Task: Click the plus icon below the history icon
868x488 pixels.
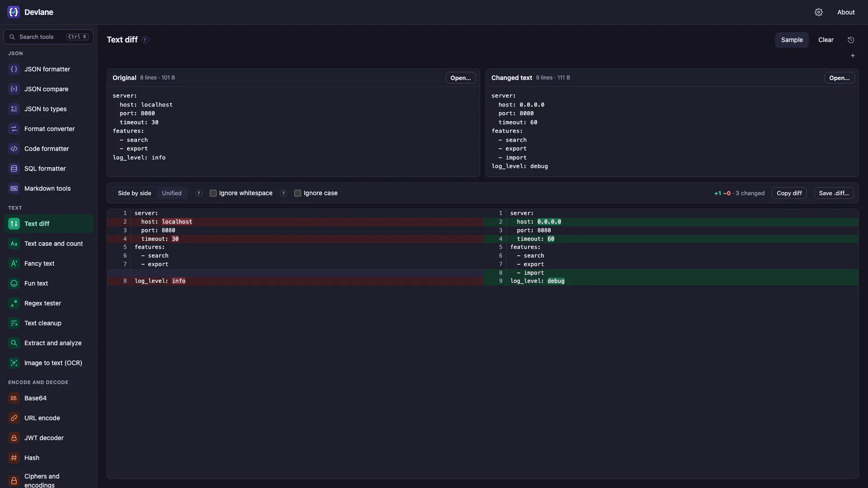Action: [853, 56]
